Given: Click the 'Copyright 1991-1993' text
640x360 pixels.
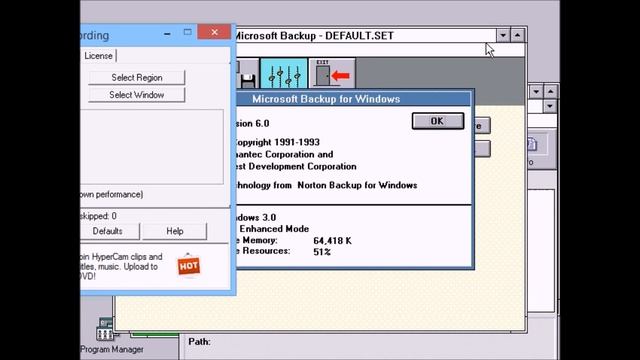Looking at the screenshot, I should (278, 142).
